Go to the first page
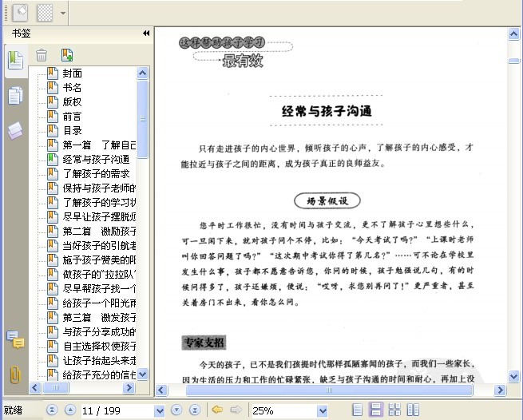 [52, 410]
